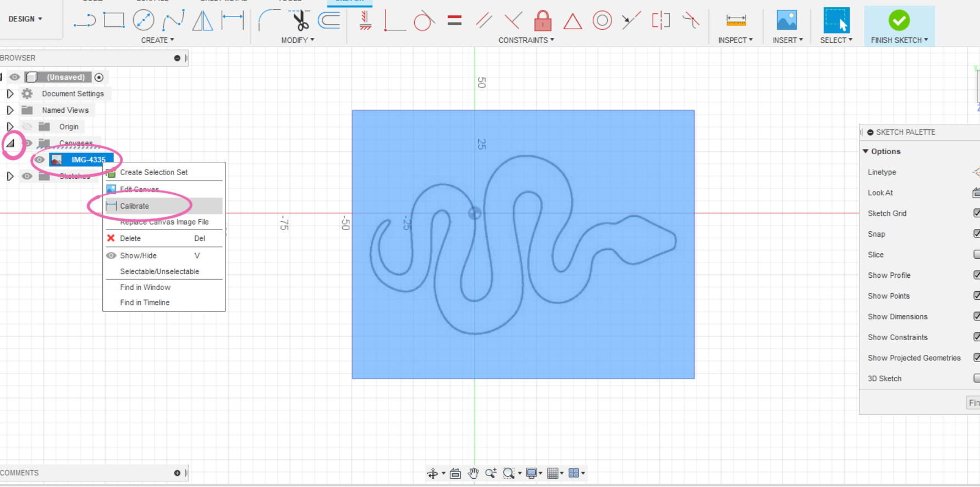Open the SELECT dropdown menu

pyautogui.click(x=836, y=40)
